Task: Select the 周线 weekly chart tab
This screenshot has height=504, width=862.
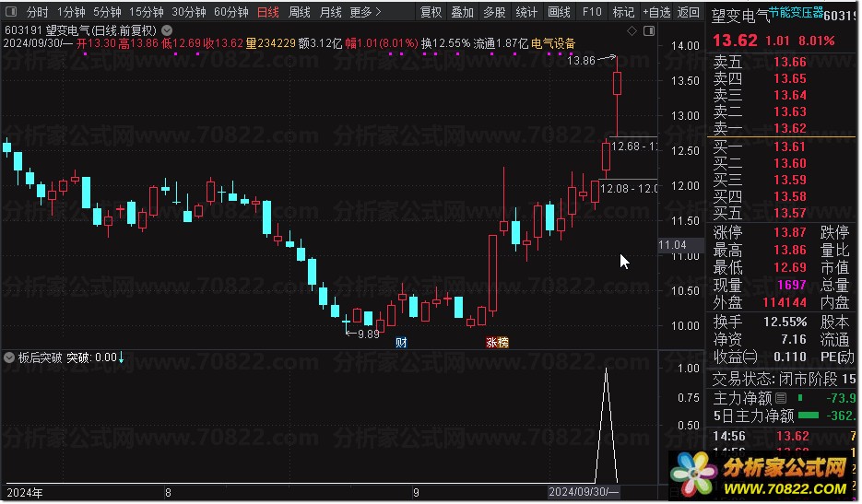Action: tap(300, 12)
